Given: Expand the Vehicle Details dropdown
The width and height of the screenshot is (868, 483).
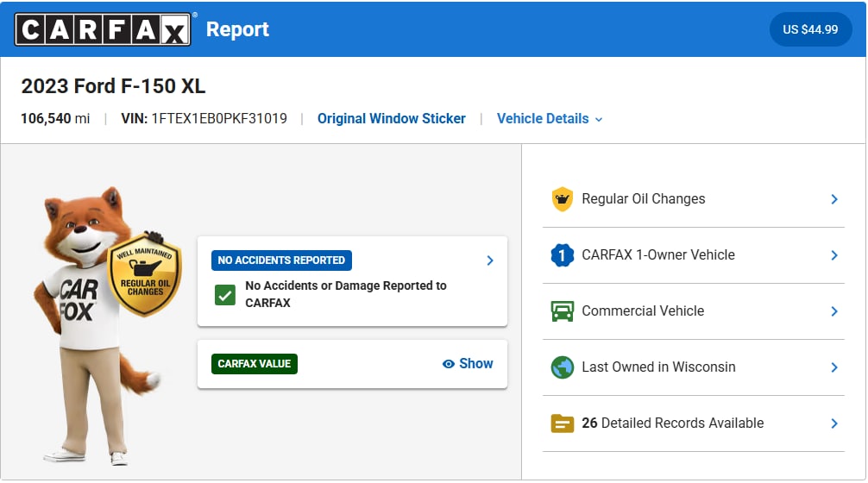Looking at the screenshot, I should pos(549,118).
